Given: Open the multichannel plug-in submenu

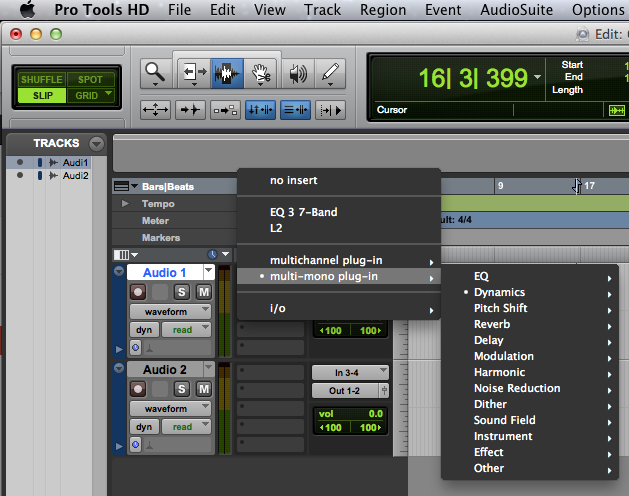Looking at the screenshot, I should (x=339, y=260).
